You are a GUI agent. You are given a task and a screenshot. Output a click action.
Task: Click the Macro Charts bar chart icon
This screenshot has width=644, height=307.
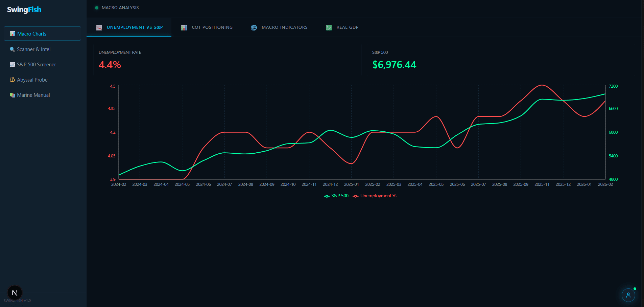[x=13, y=34]
